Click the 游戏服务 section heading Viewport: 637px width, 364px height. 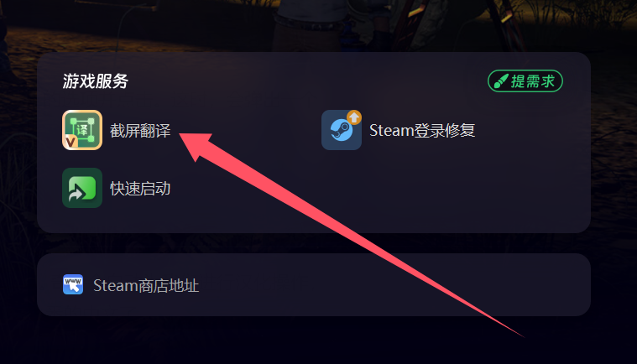click(96, 81)
